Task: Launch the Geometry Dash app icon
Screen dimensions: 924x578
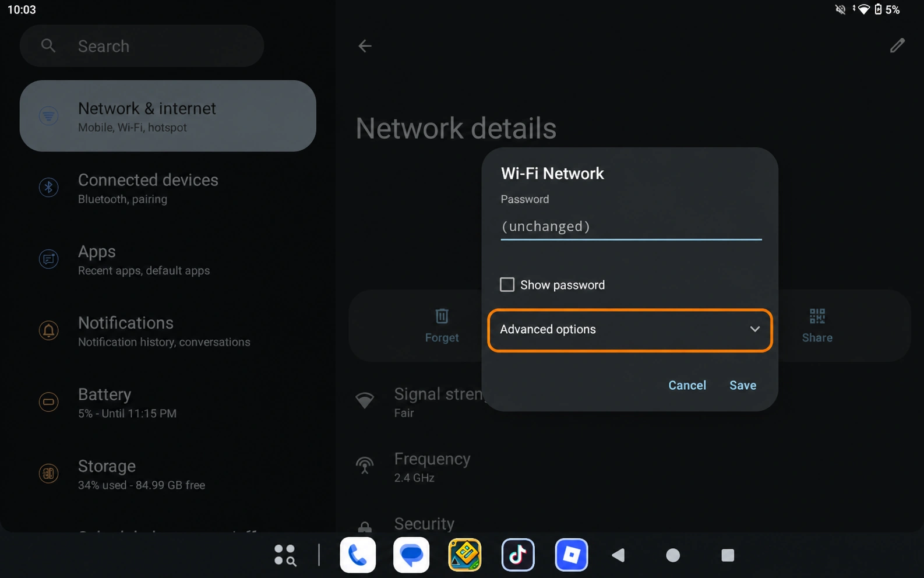Action: click(x=464, y=555)
